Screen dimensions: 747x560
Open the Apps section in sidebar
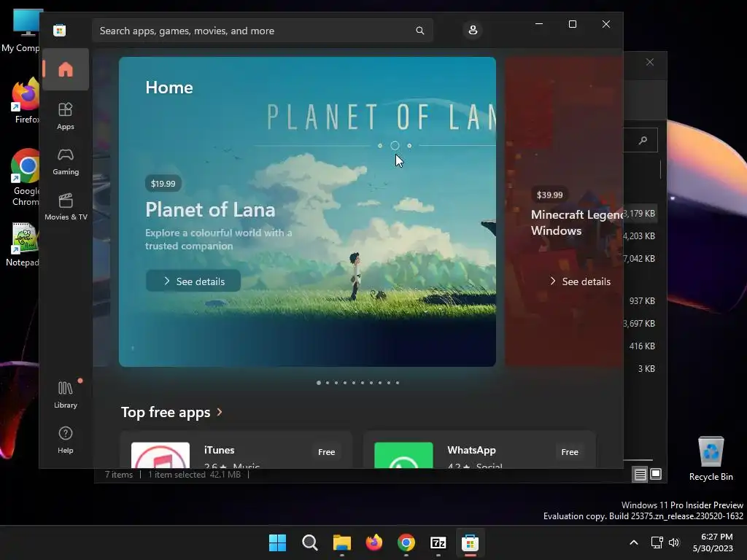pos(65,116)
